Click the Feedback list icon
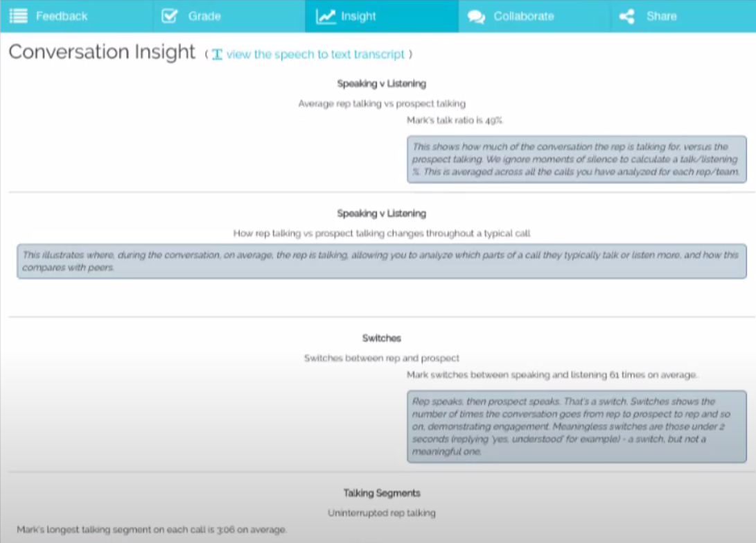The image size is (756, 543). 18,16
